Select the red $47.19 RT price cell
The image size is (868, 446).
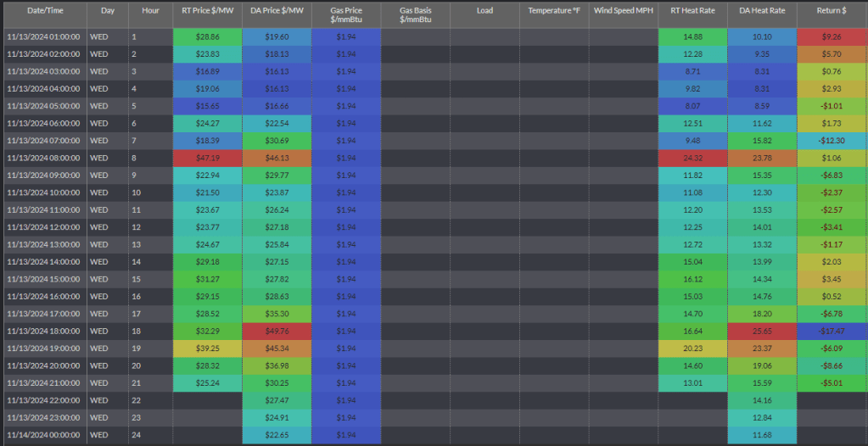point(206,158)
